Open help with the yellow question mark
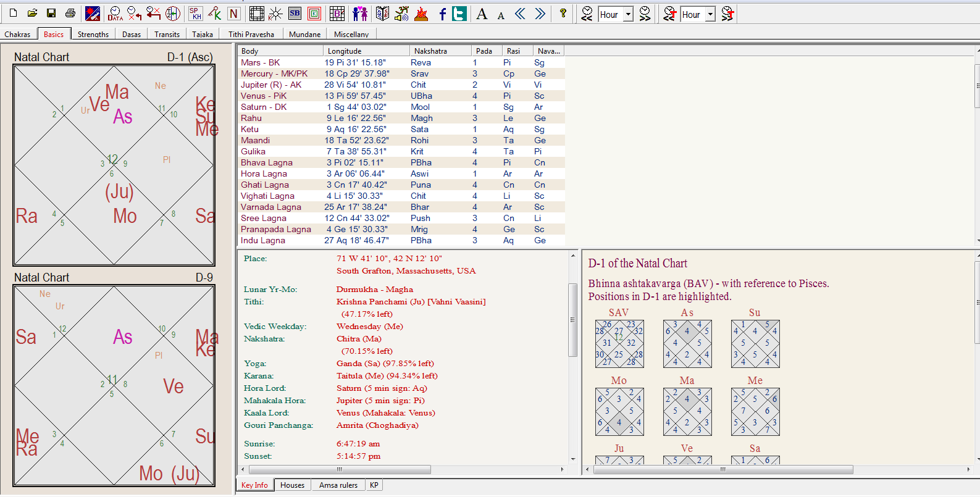The width and height of the screenshot is (980, 497). [x=563, y=14]
